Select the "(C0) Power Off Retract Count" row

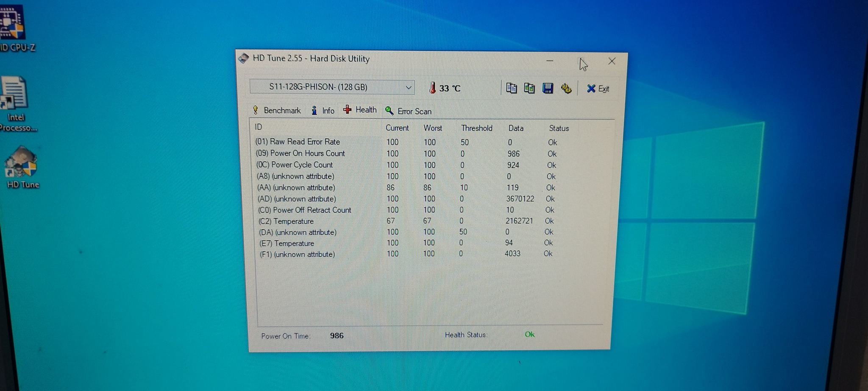[407, 210]
